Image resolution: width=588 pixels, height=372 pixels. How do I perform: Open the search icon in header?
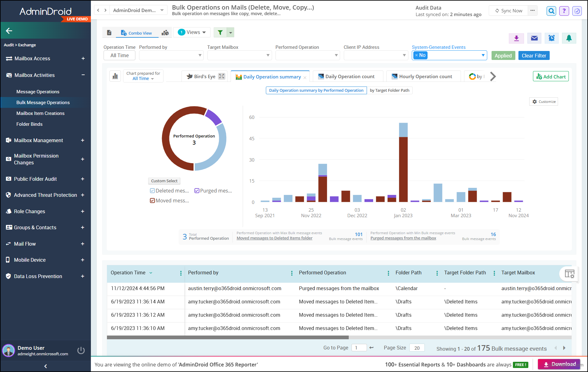pos(551,11)
